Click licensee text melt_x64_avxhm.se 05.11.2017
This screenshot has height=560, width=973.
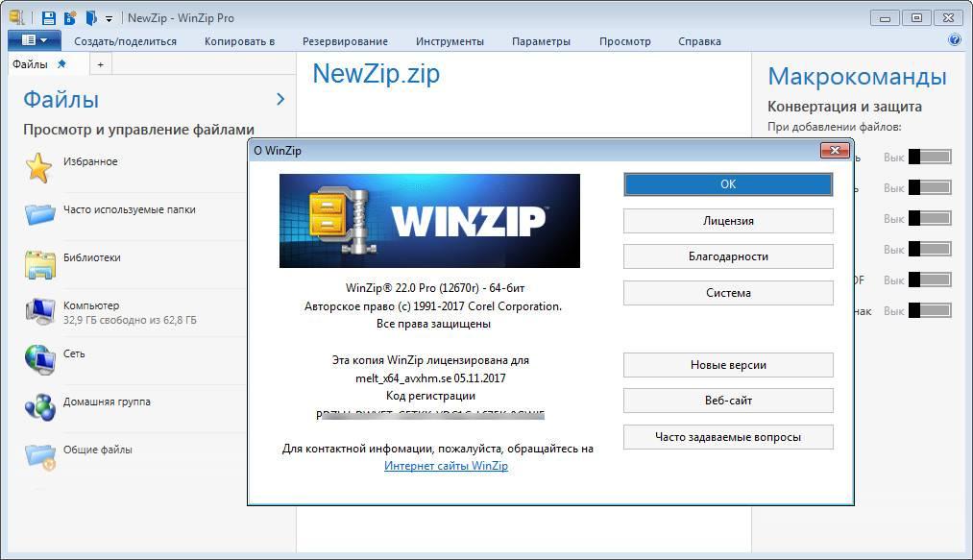tap(430, 378)
